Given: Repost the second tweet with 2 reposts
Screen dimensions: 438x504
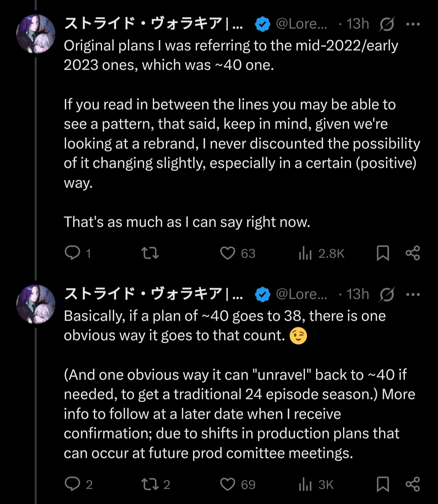Looking at the screenshot, I should [150, 484].
